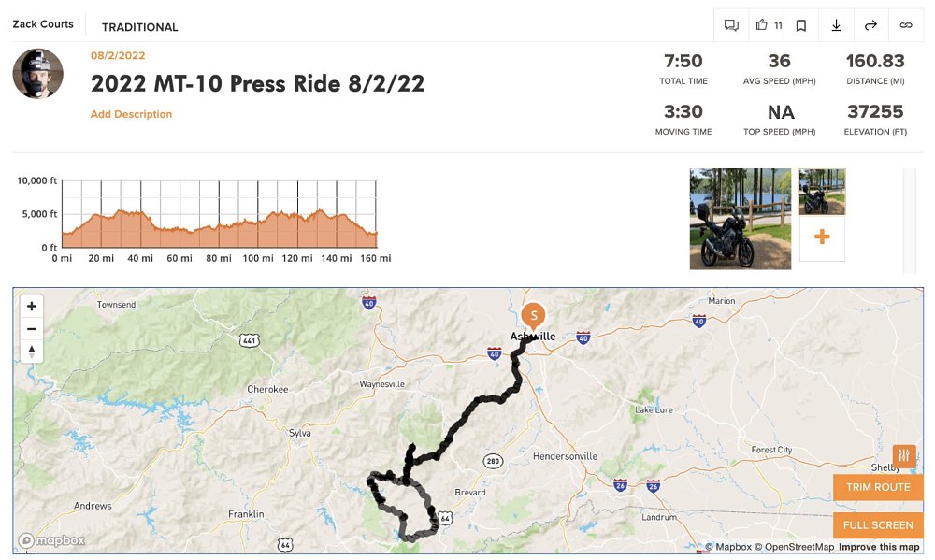Click the Zack Courts username
Screen dimensions: 935x560
point(43,24)
